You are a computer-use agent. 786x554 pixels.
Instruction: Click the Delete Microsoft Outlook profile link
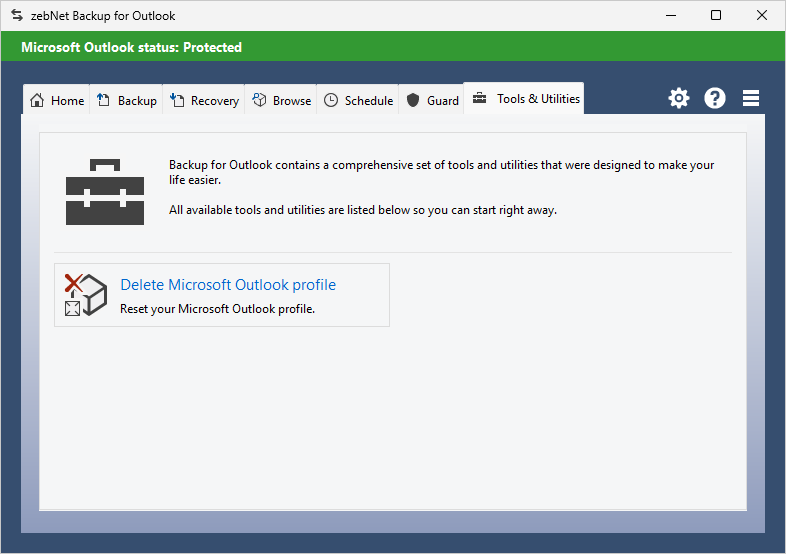point(228,285)
